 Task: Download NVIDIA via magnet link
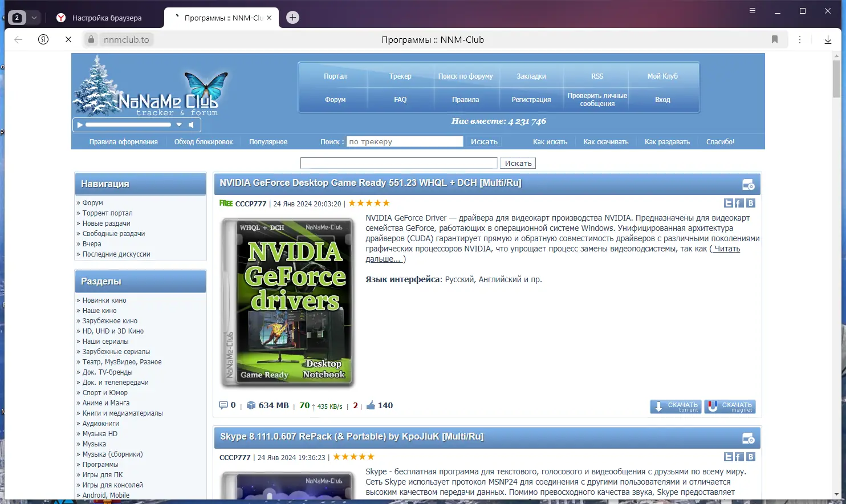(730, 407)
